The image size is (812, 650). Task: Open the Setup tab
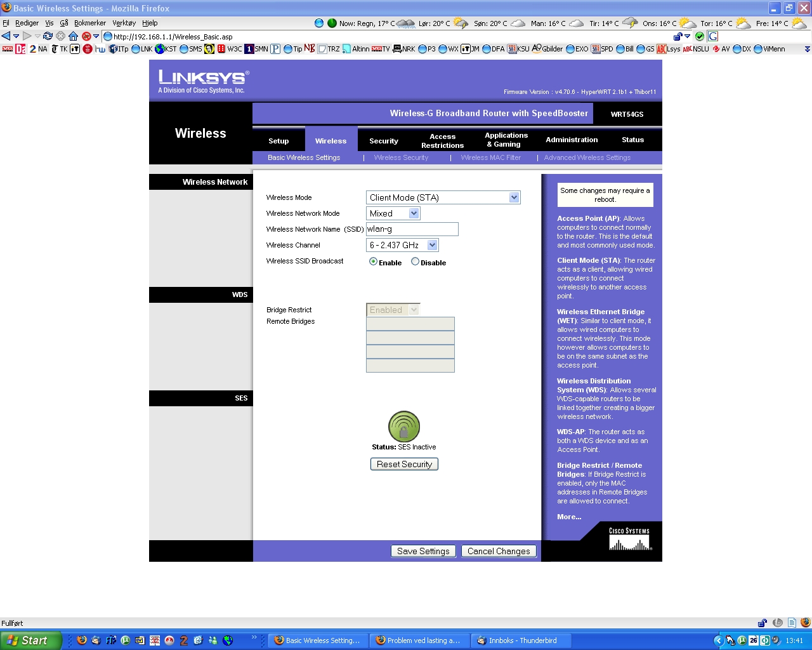(278, 141)
